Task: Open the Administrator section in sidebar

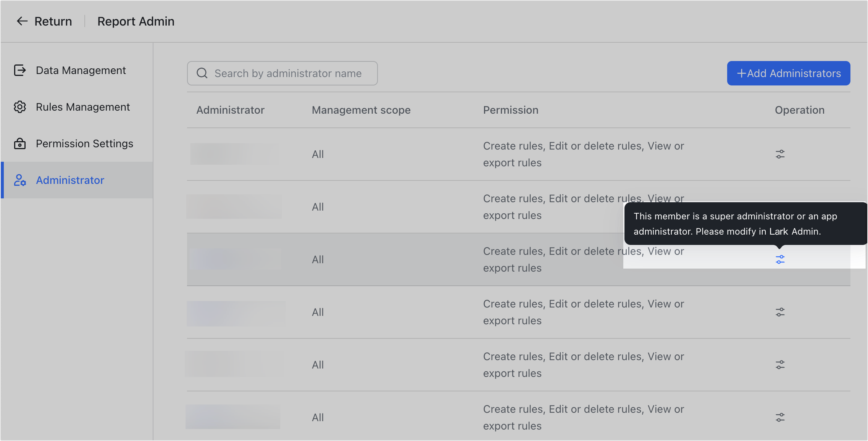Action: point(70,180)
